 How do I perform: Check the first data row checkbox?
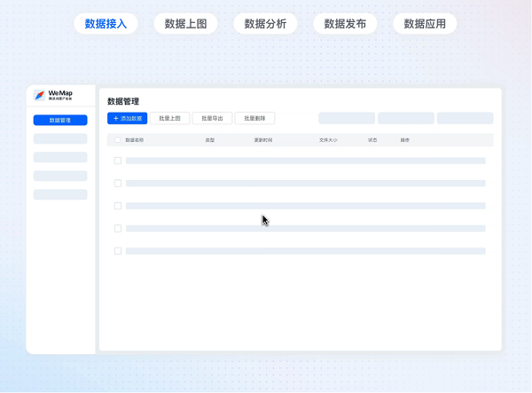coord(118,161)
